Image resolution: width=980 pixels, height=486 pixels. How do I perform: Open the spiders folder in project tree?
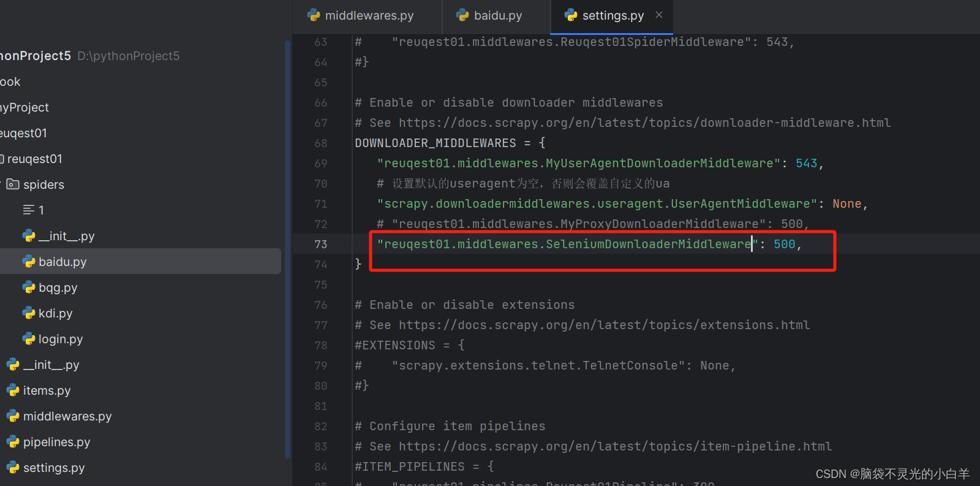coord(43,184)
